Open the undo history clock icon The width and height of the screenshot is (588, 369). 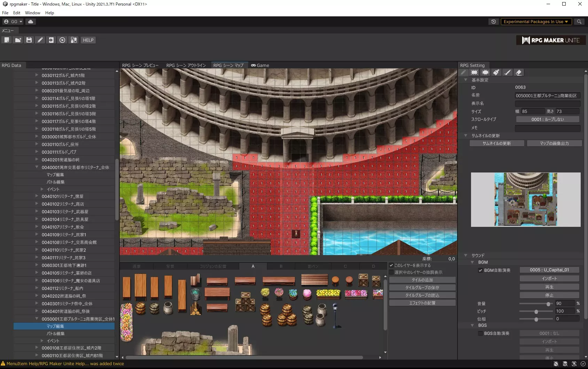pos(494,22)
